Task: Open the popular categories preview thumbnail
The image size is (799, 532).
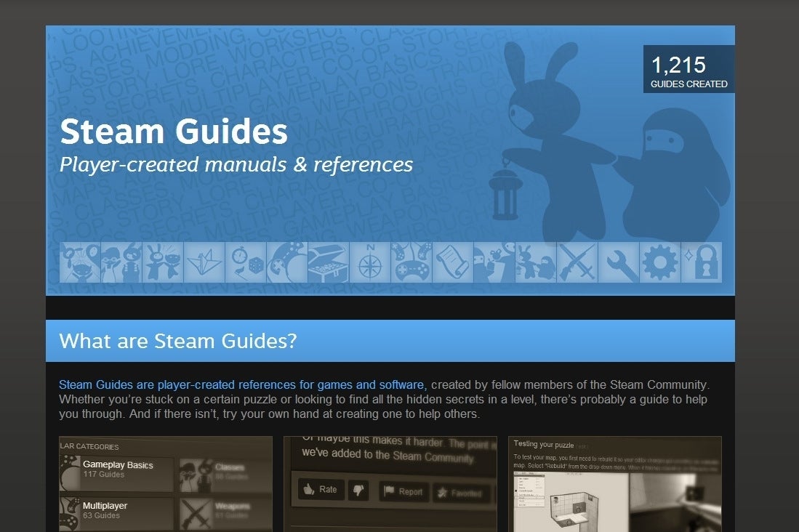Action: 166,484
